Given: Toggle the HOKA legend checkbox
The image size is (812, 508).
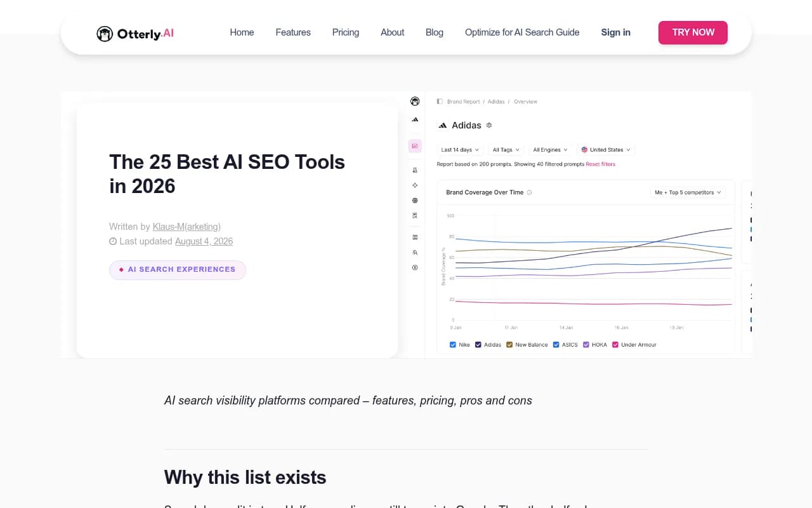Looking at the screenshot, I should (x=586, y=345).
